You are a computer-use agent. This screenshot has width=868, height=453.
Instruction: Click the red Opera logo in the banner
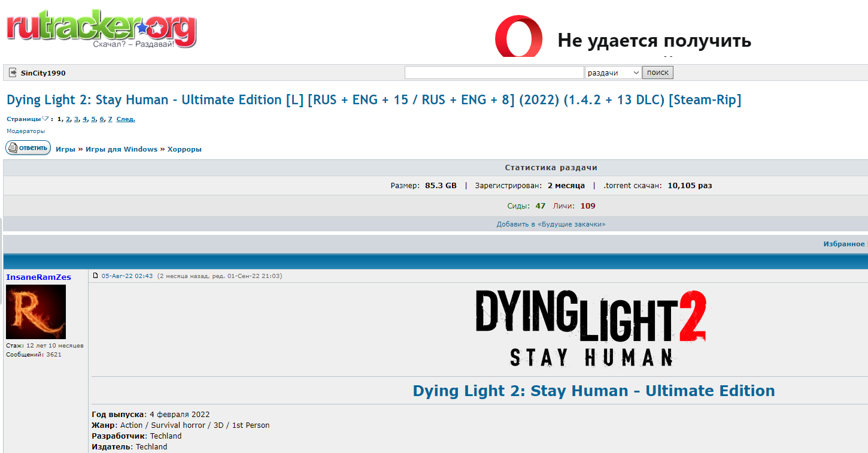pos(518,37)
